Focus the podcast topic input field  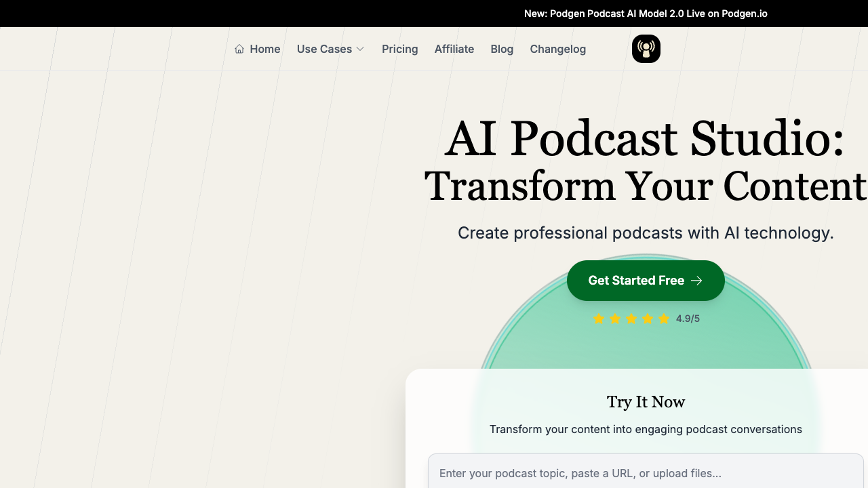point(646,472)
